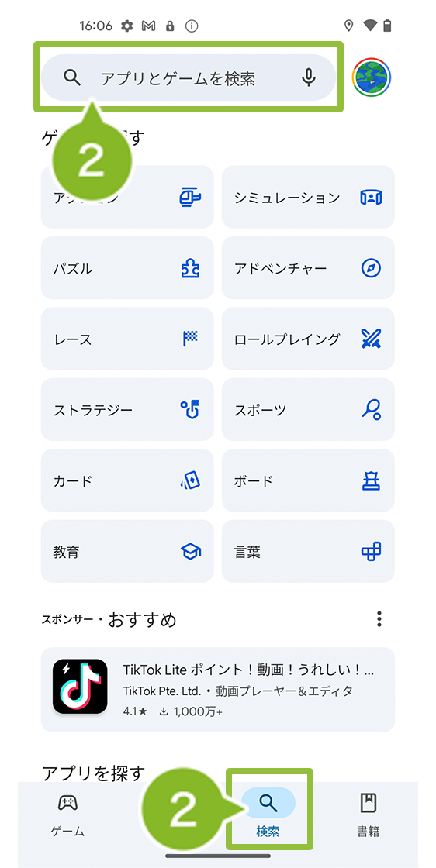Tap the カード playing card icon
This screenshot has height=868, width=436.
pos(191,480)
